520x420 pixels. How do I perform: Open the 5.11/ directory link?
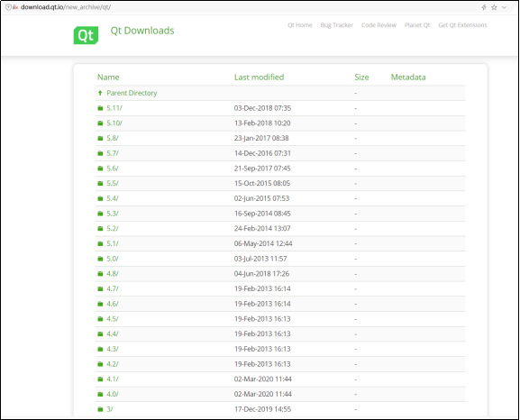click(114, 108)
